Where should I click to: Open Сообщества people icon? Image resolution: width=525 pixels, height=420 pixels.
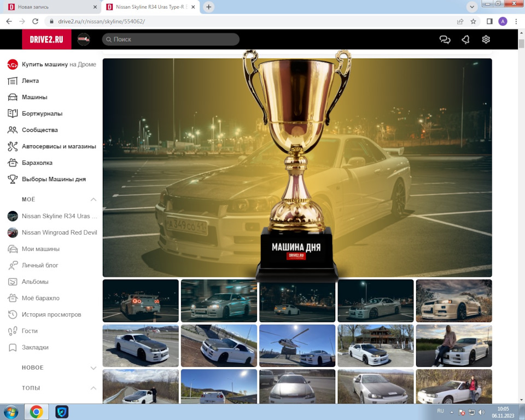pyautogui.click(x=13, y=130)
